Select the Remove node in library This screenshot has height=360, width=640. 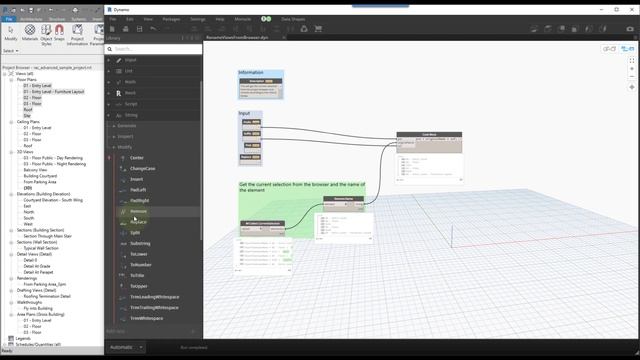[138, 211]
